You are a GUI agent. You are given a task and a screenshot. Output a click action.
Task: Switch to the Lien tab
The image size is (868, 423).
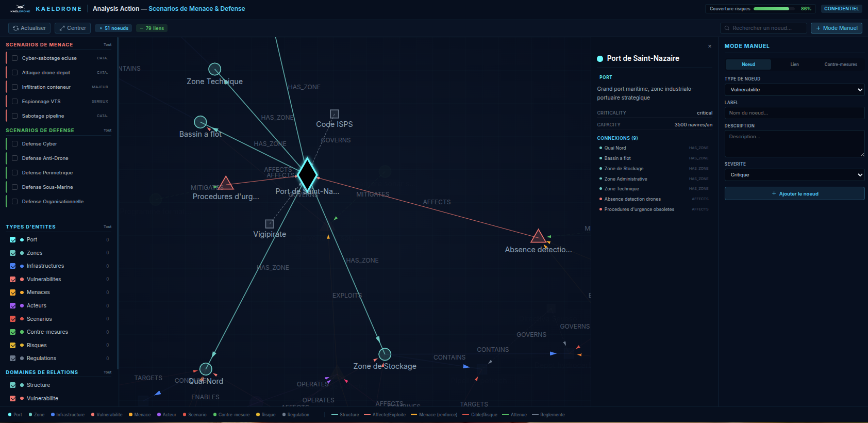(x=794, y=64)
